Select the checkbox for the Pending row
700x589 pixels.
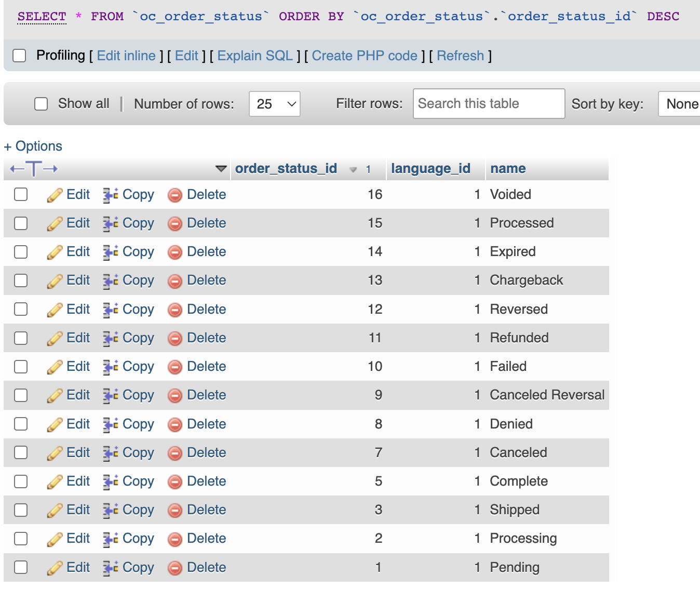(x=21, y=567)
